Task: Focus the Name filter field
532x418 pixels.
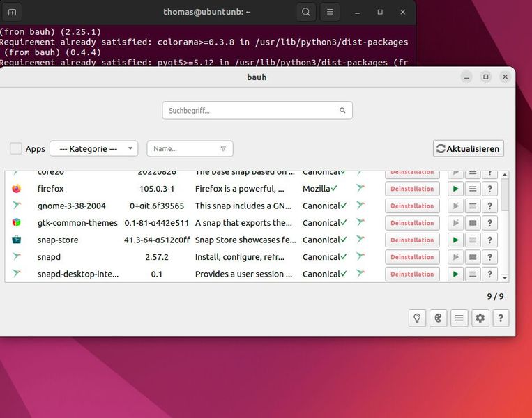Action: (x=190, y=148)
